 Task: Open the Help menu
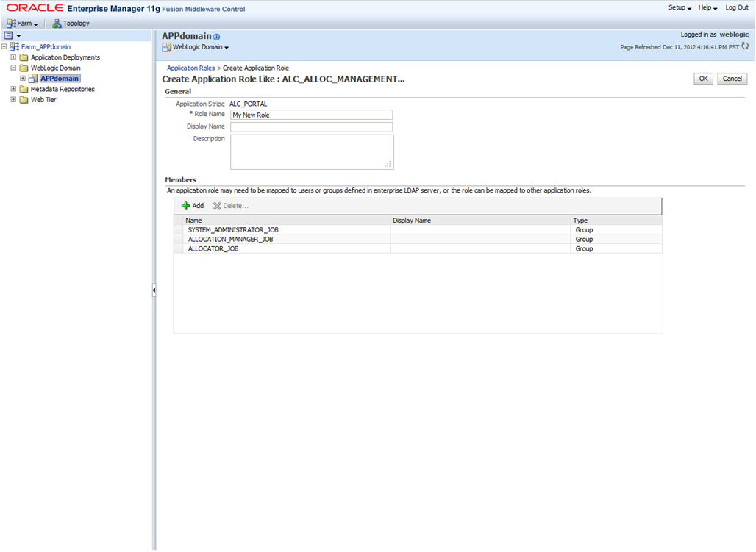705,7
